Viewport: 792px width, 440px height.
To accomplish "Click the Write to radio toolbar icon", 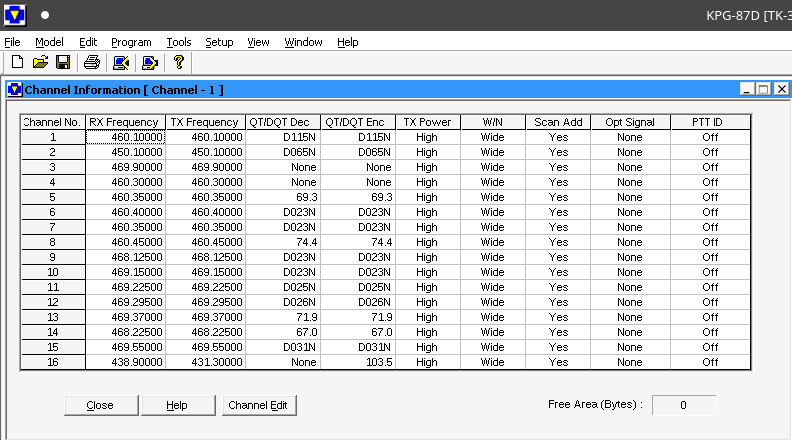I will tap(150, 63).
